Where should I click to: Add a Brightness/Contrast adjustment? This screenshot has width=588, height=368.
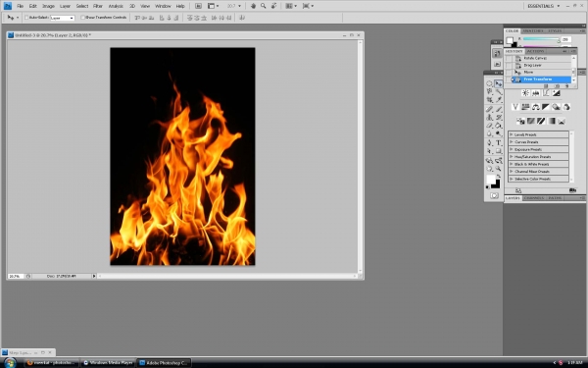(x=525, y=93)
